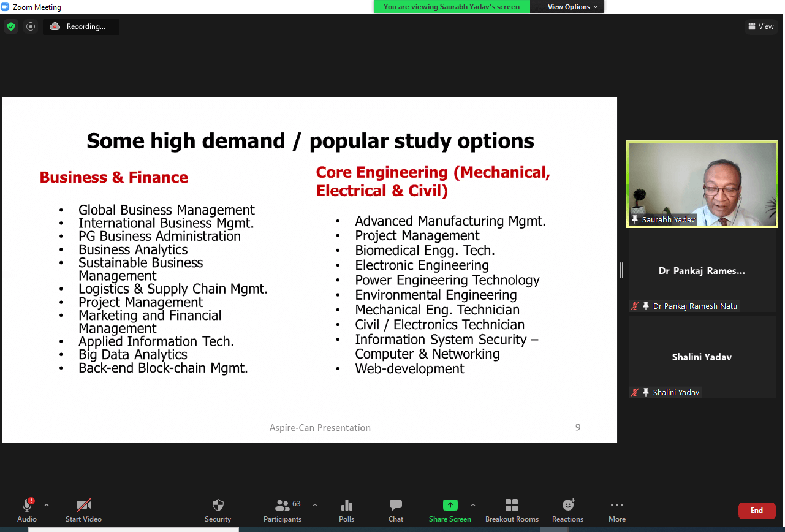
Task: Expand share options chevron beside Share Screen
Action: pos(473,505)
